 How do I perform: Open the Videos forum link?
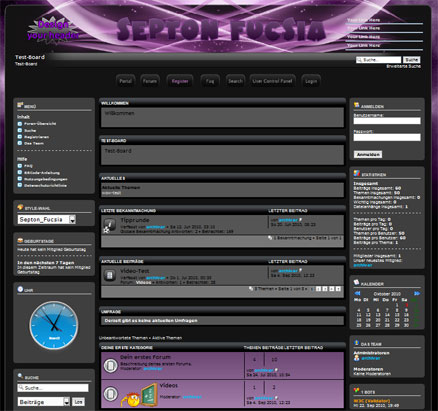pos(169,385)
